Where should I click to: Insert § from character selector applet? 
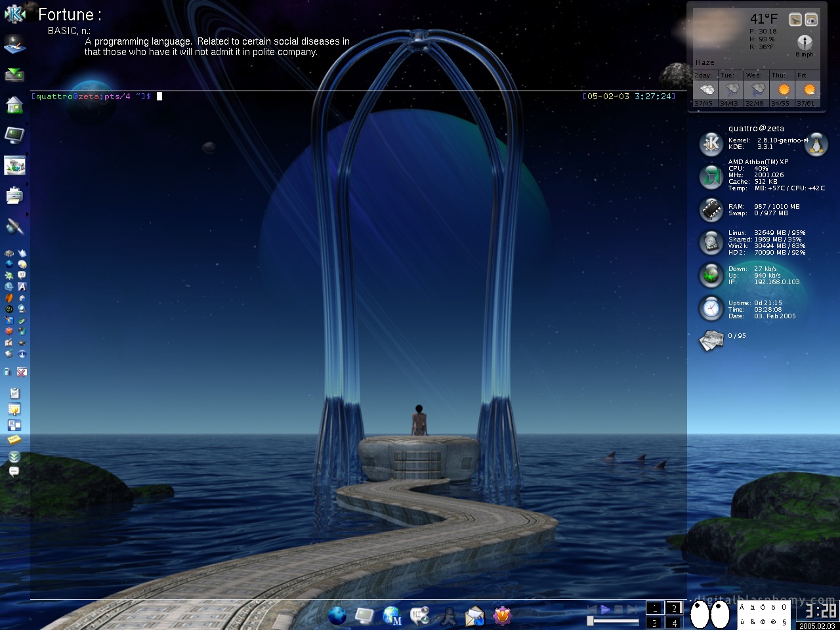pyautogui.click(x=784, y=622)
